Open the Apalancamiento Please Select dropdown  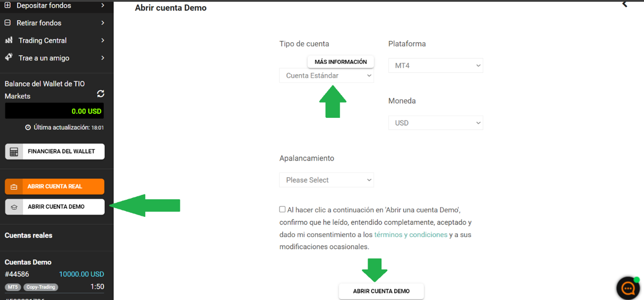327,180
